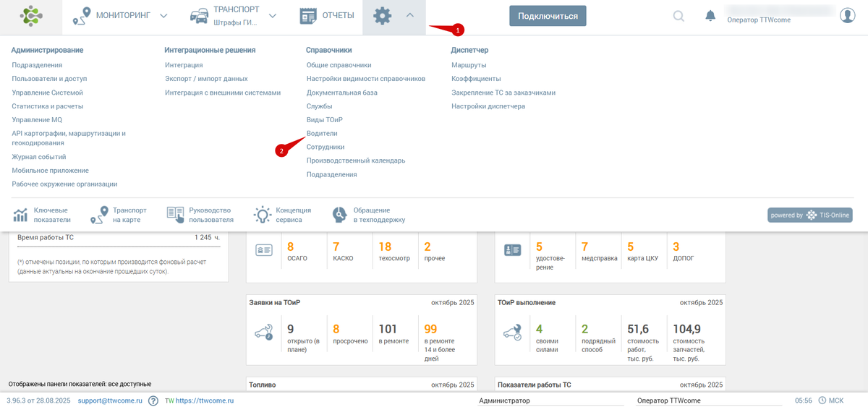Open the user profile avatar icon
Screen dimensions: 868x407
click(848, 15)
